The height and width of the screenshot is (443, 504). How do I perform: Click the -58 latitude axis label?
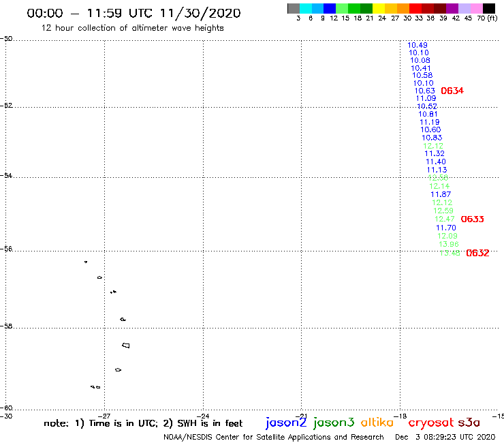coord(6,326)
